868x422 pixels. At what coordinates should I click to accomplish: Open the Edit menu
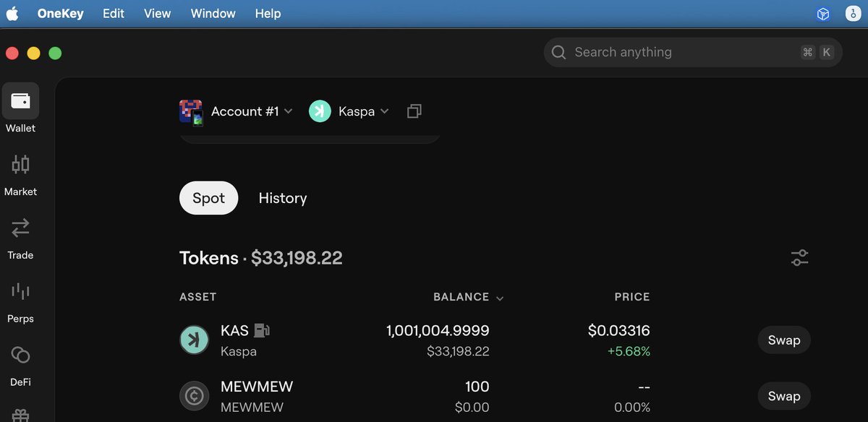(x=114, y=14)
